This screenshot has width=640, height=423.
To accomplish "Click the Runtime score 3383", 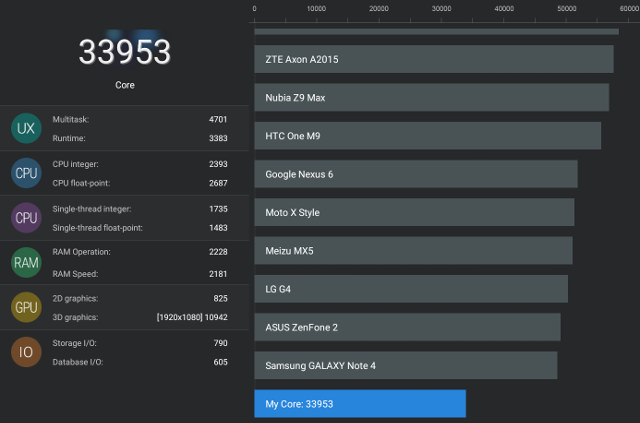I will [x=218, y=138].
